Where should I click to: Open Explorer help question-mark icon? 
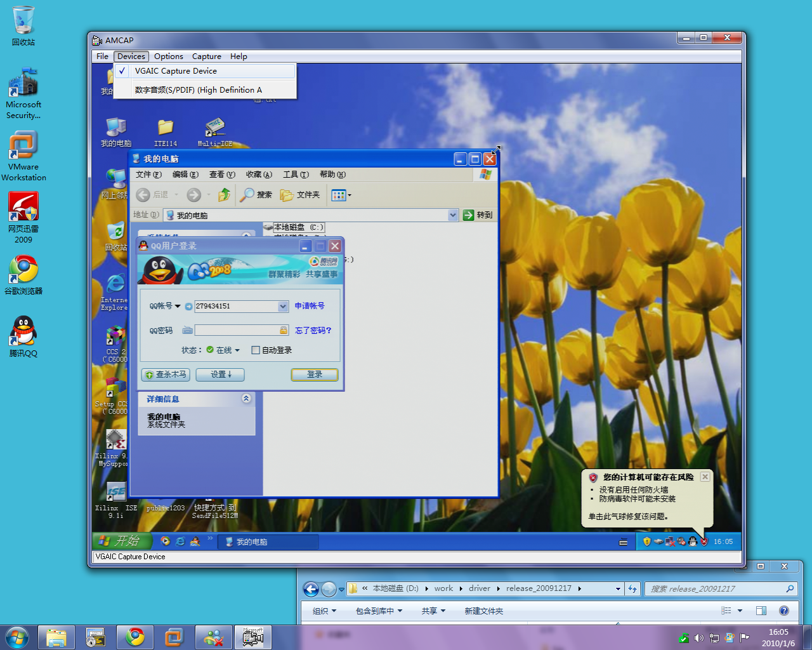(x=784, y=611)
